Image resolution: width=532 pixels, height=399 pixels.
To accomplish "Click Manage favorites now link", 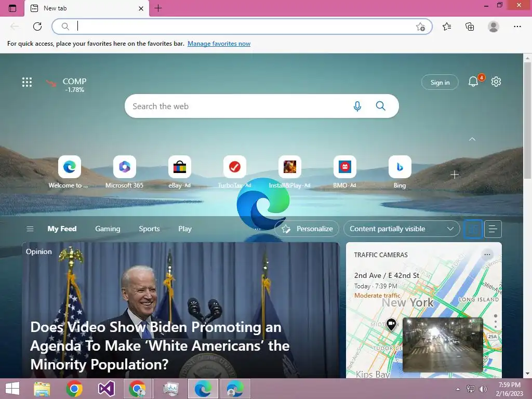I will point(219,44).
